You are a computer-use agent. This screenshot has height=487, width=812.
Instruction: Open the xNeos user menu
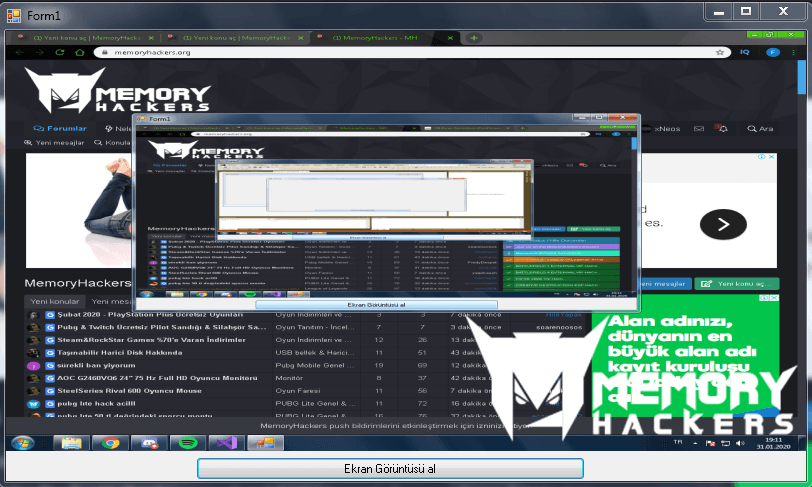(661, 128)
